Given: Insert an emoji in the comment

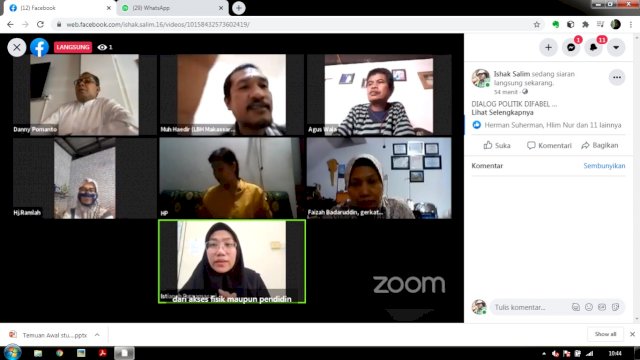Looking at the screenshot, I should pos(589,307).
